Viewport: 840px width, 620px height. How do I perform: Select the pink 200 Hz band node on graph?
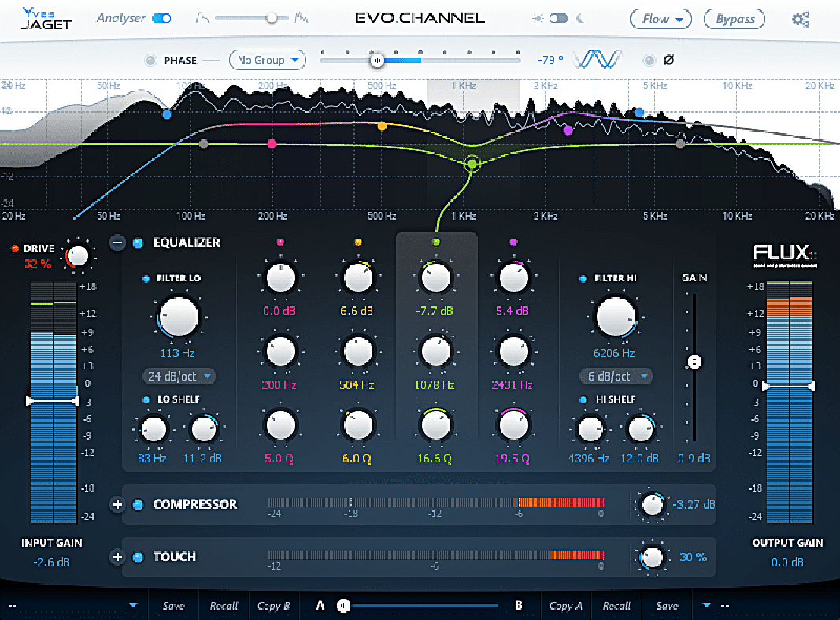pos(272,143)
